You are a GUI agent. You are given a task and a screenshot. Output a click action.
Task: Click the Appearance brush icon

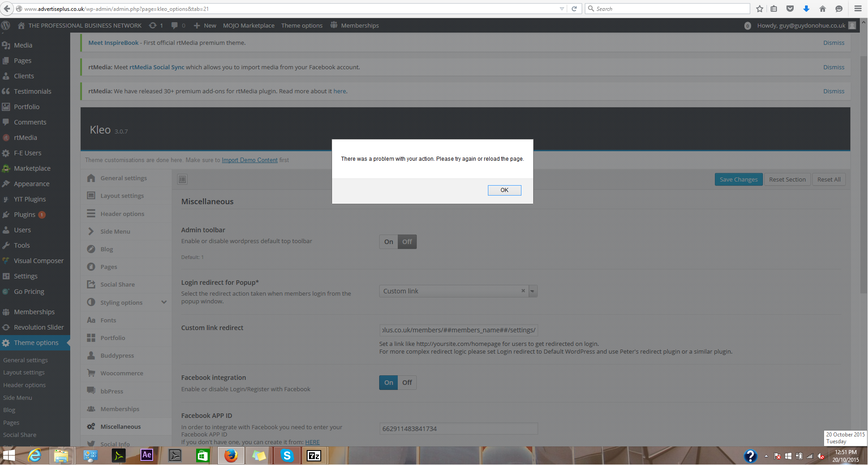coord(6,184)
